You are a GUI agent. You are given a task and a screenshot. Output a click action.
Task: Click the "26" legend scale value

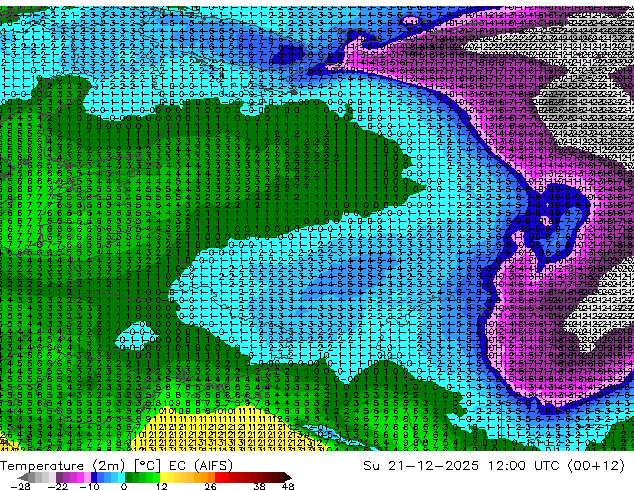(x=210, y=486)
